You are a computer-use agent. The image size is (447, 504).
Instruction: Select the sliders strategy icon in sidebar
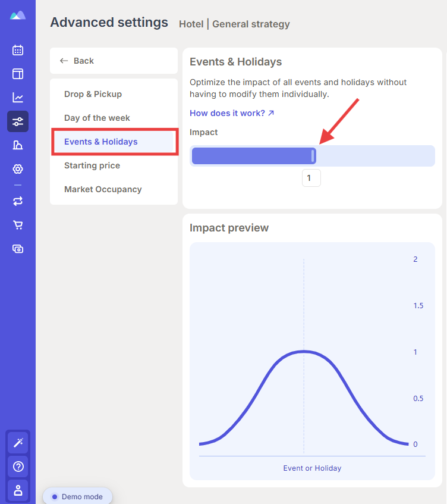[18, 121]
